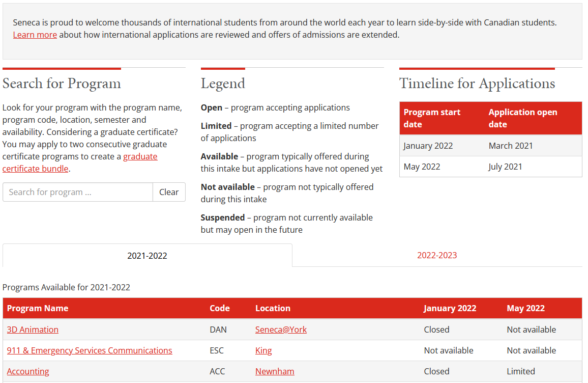Open the Learn more link
The height and width of the screenshot is (383, 588).
coord(35,35)
